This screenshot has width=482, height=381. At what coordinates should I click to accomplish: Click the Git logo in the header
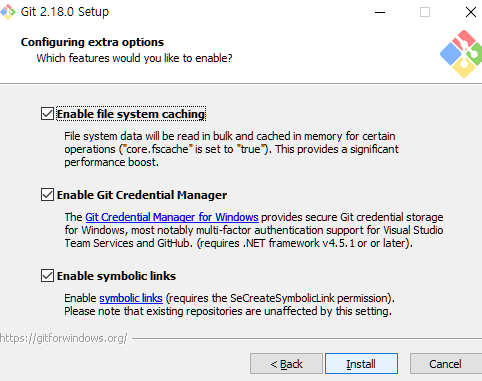click(461, 54)
